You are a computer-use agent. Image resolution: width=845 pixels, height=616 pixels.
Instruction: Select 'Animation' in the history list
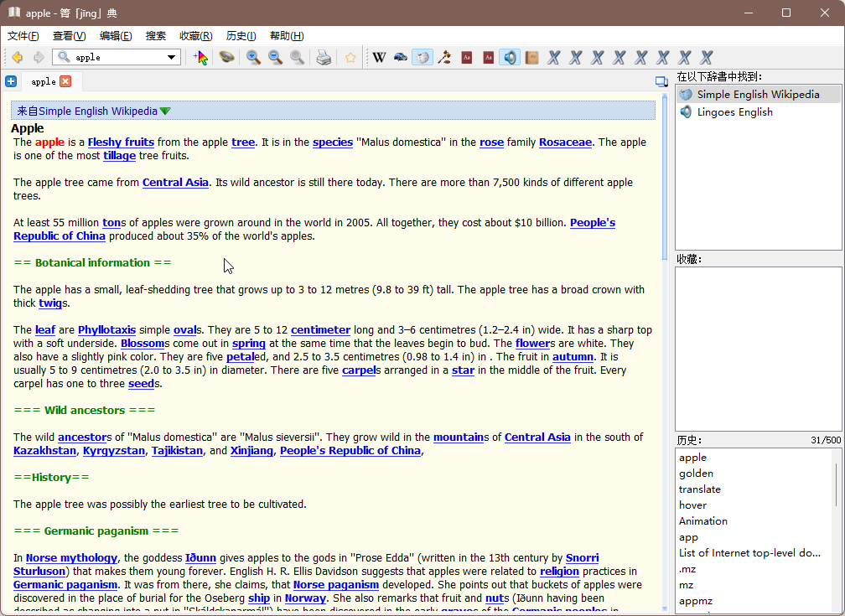754,521
